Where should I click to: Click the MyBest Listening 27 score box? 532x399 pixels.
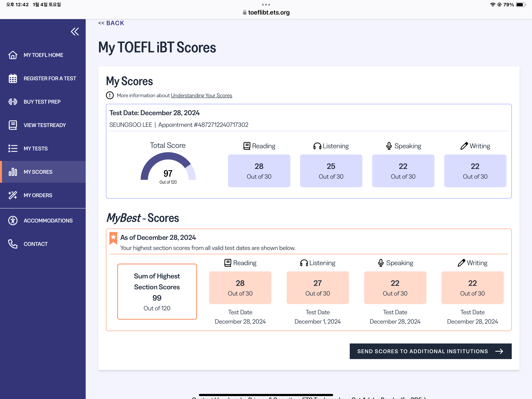point(317,288)
